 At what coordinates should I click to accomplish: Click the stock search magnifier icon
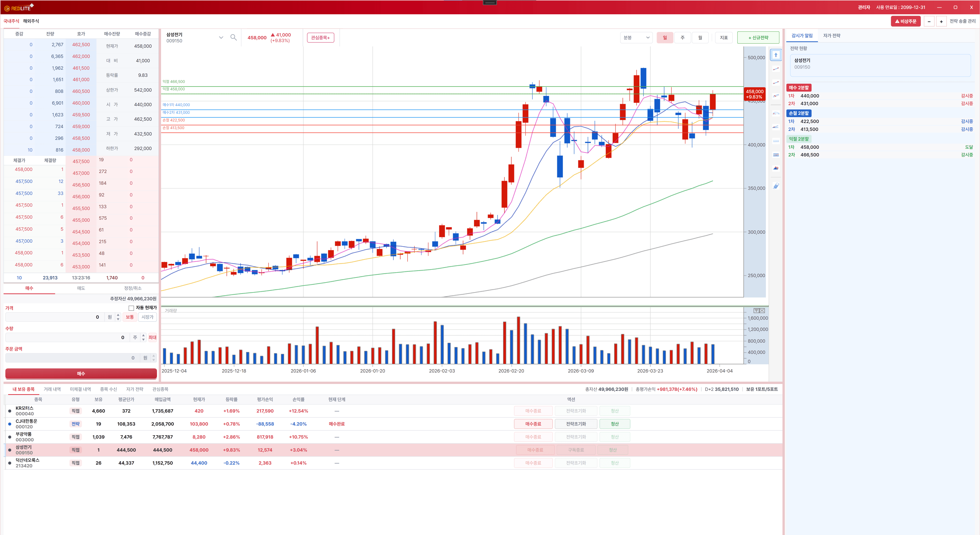coord(234,37)
